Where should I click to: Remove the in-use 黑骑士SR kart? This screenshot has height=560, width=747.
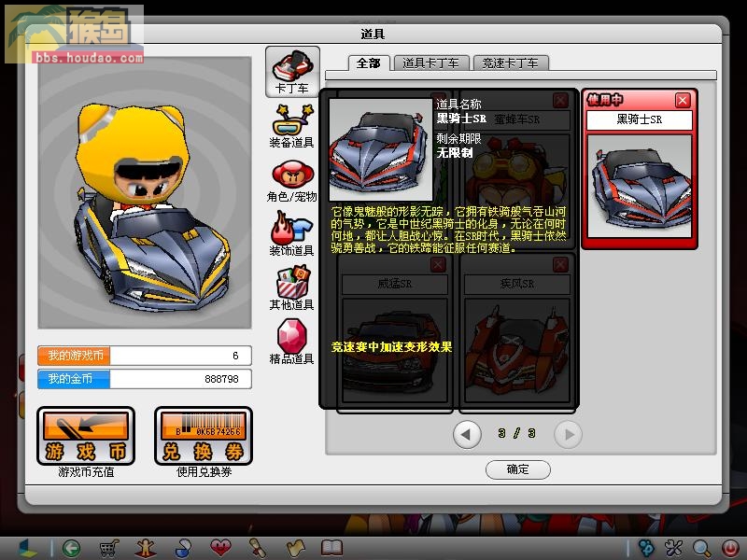click(683, 100)
